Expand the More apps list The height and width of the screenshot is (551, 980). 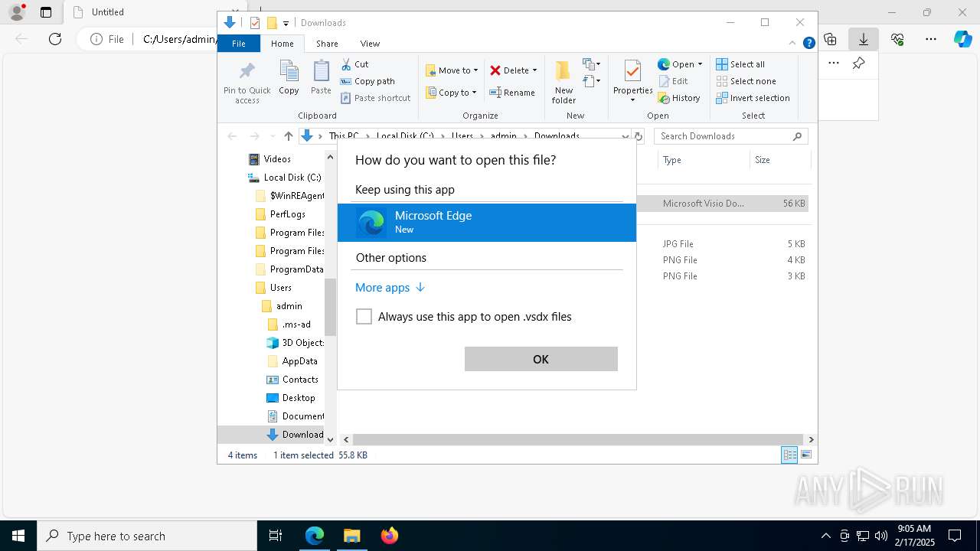click(x=390, y=288)
